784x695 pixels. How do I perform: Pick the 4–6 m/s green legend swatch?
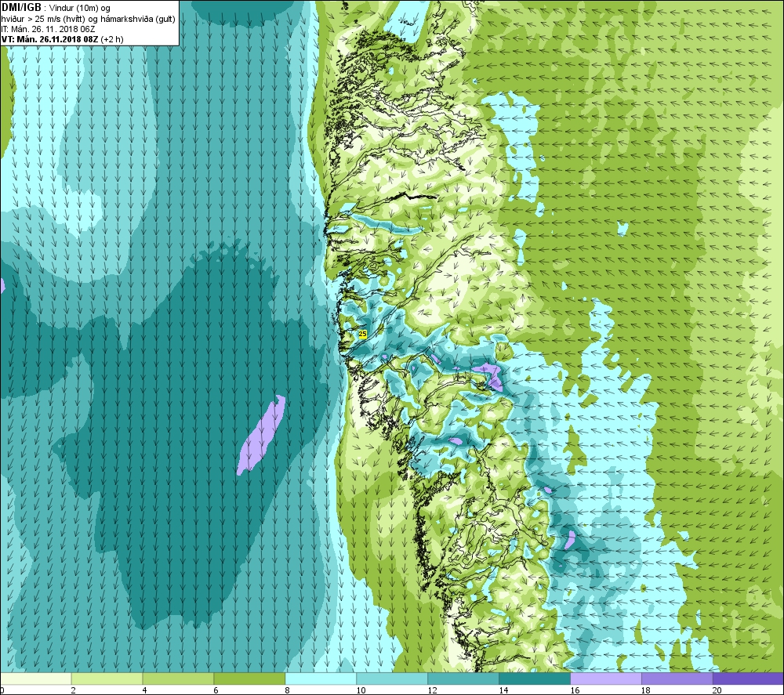pos(178,679)
